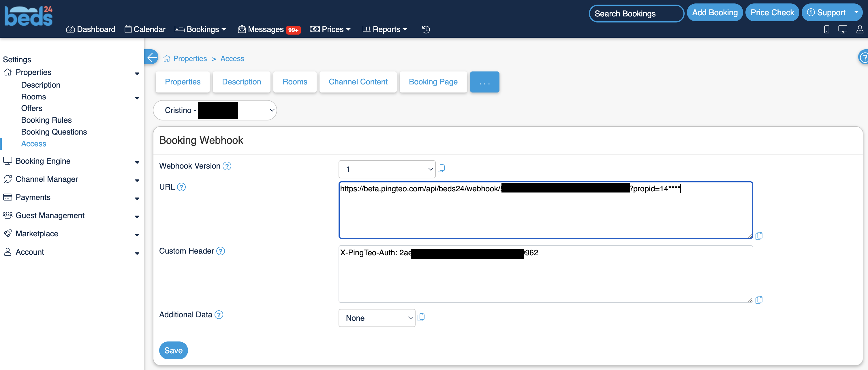Click the Save button
This screenshot has height=370, width=868.
[173, 350]
